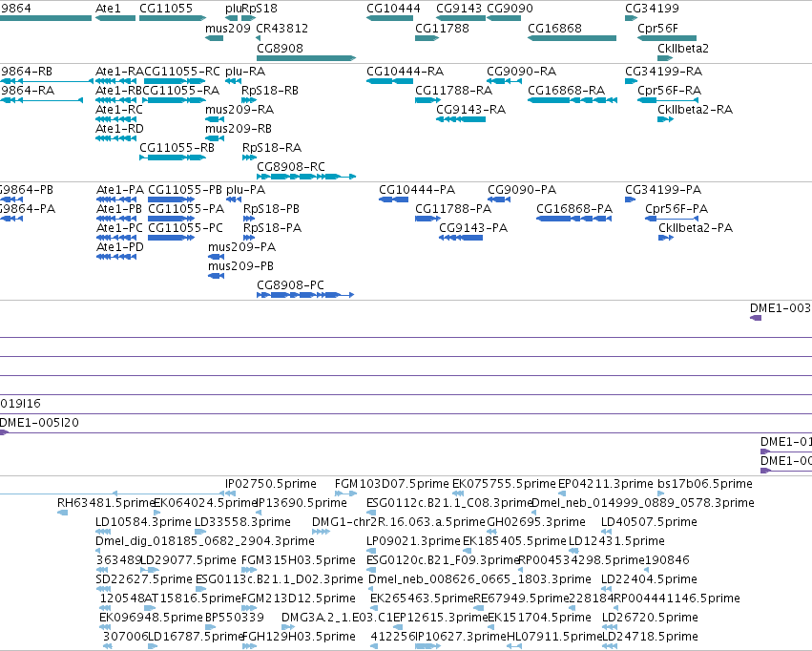Click transcript plu-RA
Image resolution: width=812 pixels, height=651 pixels.
(x=245, y=71)
